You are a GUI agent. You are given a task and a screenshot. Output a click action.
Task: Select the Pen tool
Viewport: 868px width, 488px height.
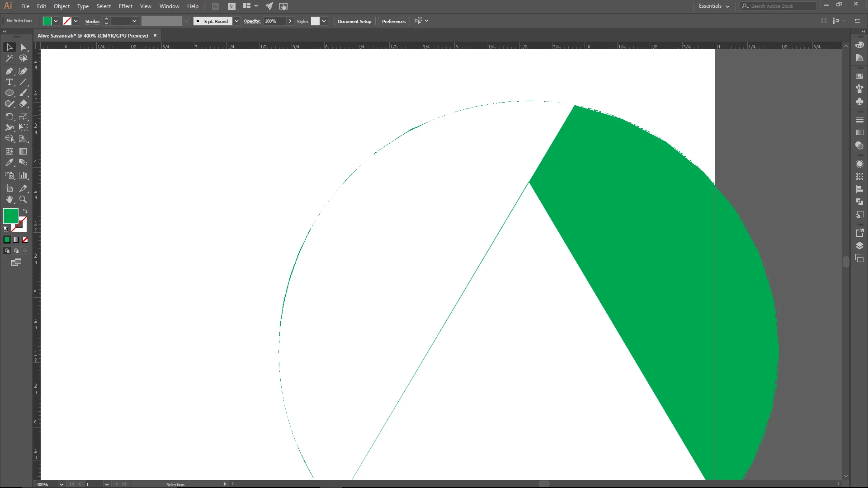9,71
